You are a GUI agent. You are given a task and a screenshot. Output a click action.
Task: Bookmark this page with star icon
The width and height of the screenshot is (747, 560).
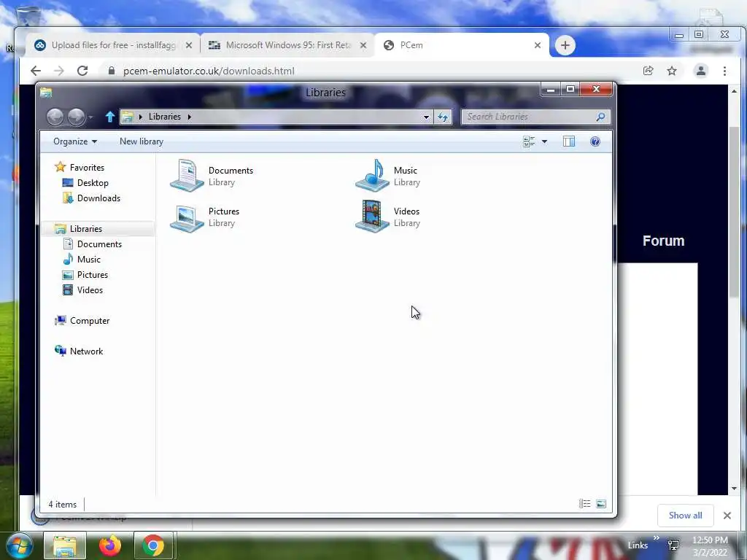(x=672, y=71)
